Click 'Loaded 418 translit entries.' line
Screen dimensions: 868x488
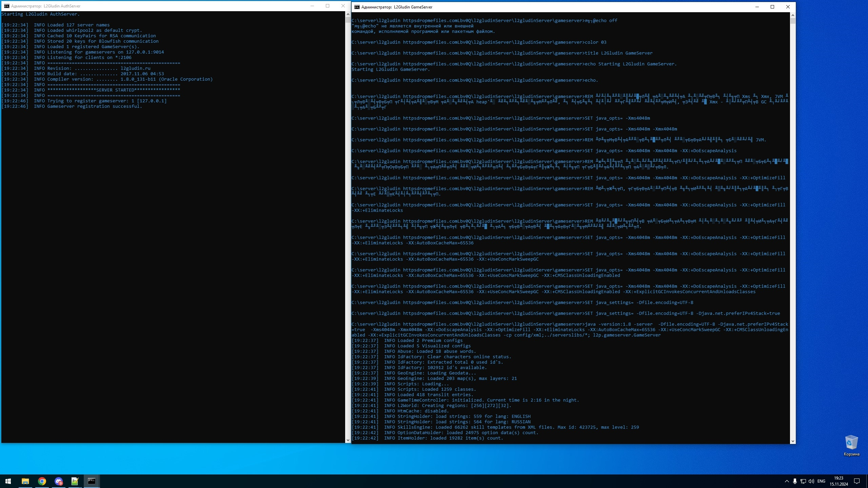point(413,395)
